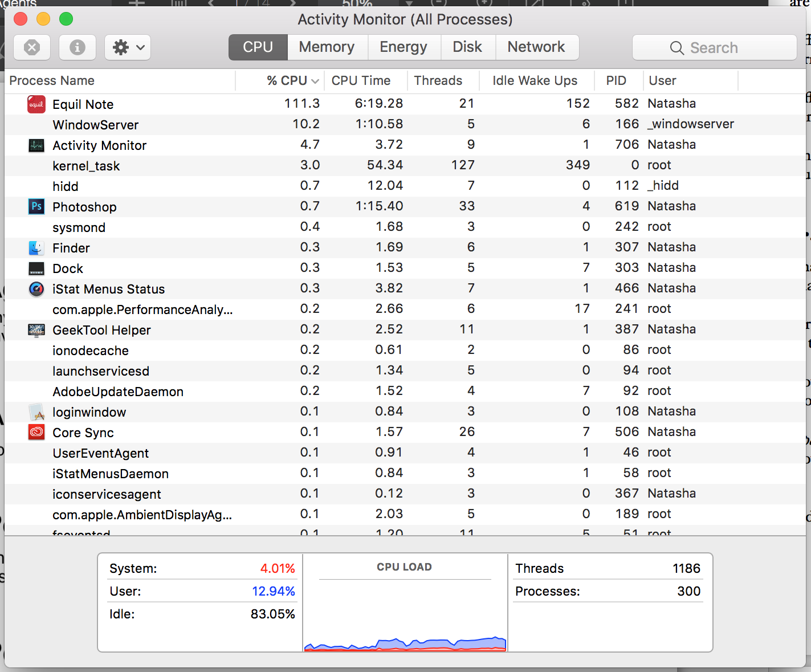Click the loginwindow process icon
Screen dimensions: 811x672
(x=36, y=412)
